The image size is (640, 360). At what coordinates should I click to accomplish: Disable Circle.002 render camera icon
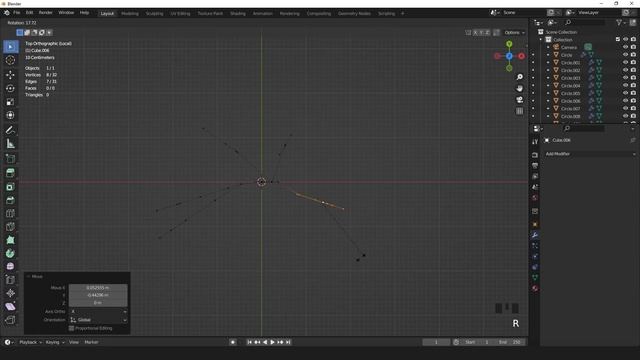coord(633,70)
